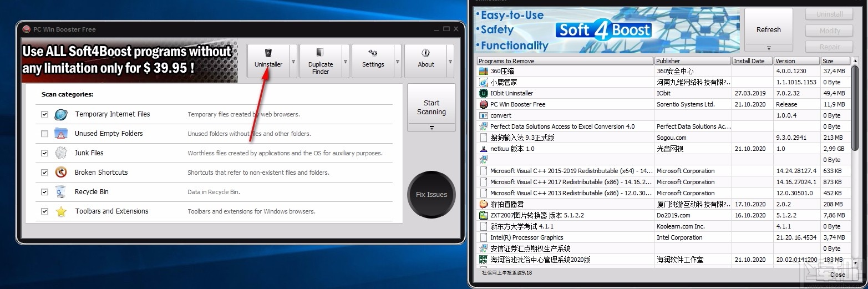The width and height of the screenshot is (868, 289).
Task: Select Microsoft Visual C++ 2015-2019 (x64) row
Action: pyautogui.click(x=663, y=171)
